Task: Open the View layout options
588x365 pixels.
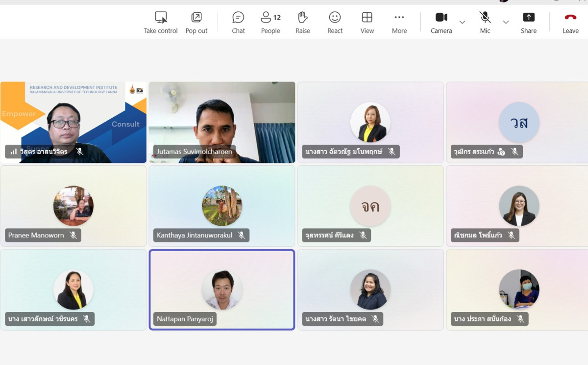Action: [x=367, y=18]
